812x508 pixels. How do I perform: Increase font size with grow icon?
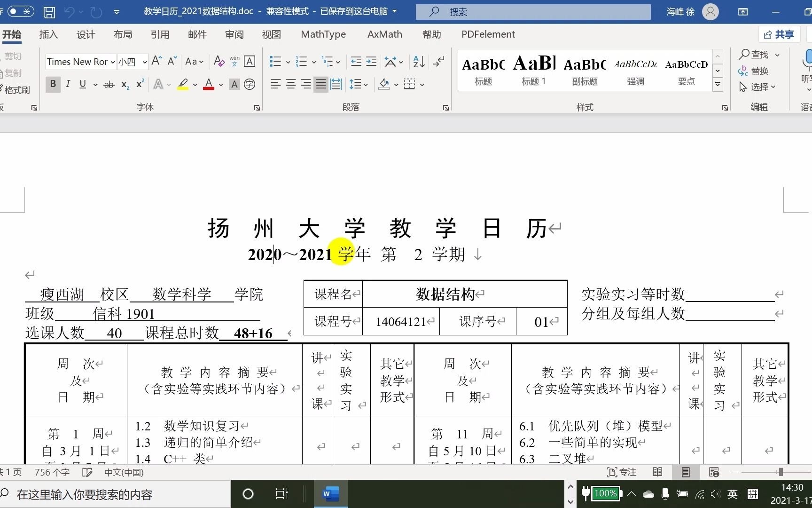(x=157, y=61)
